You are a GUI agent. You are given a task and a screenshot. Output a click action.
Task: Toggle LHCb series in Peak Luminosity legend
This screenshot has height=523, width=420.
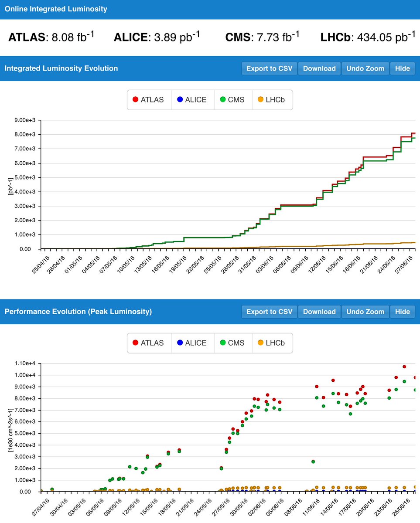[272, 343]
